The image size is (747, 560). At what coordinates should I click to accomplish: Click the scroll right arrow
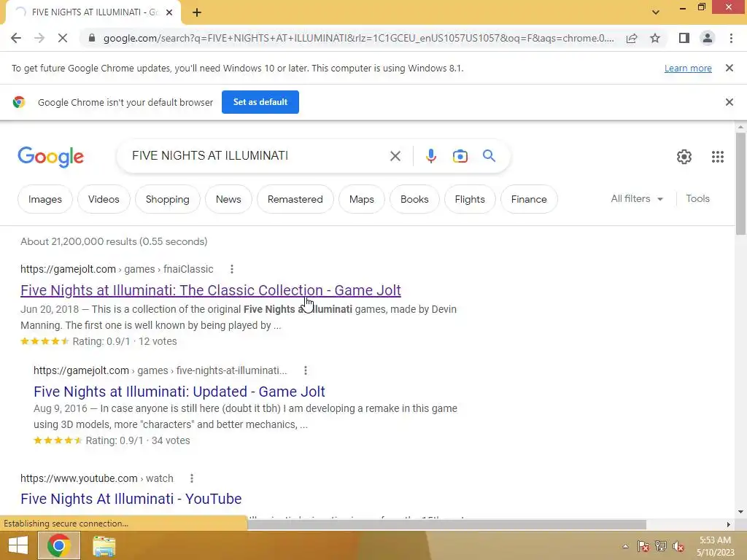(x=729, y=524)
